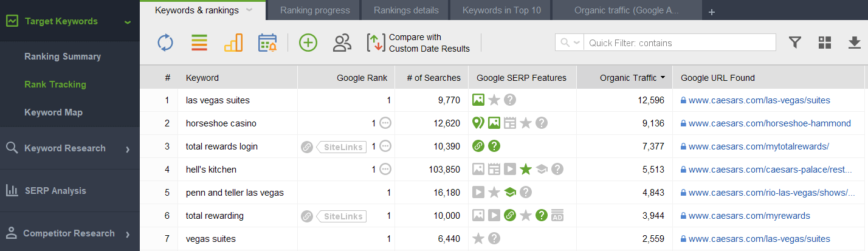The width and height of the screenshot is (868, 251).
Task: Click Google SERP Features column header
Action: pos(522,78)
